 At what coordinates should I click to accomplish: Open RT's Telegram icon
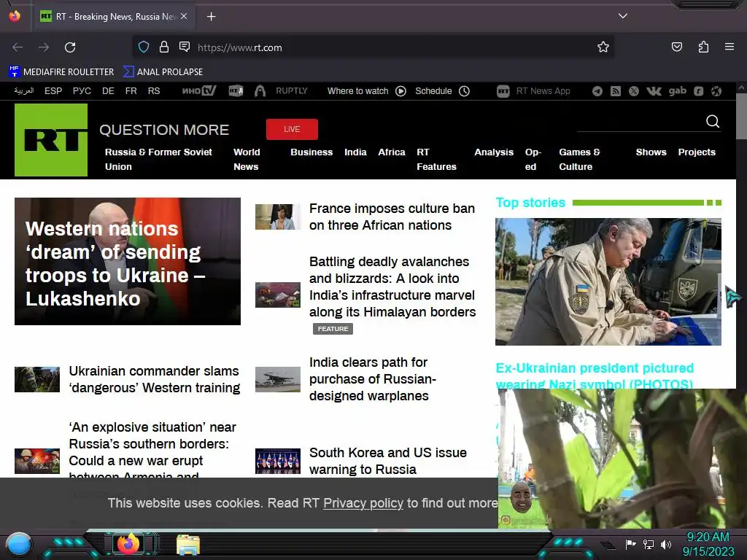pos(597,91)
